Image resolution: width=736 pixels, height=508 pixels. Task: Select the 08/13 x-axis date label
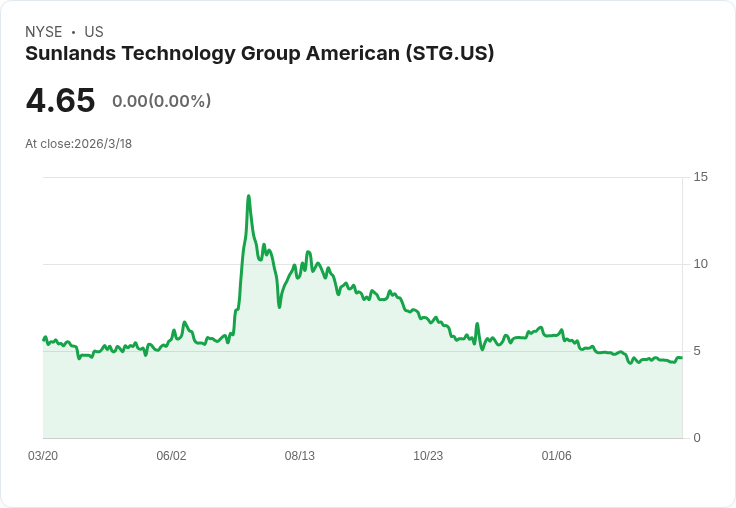click(x=299, y=456)
